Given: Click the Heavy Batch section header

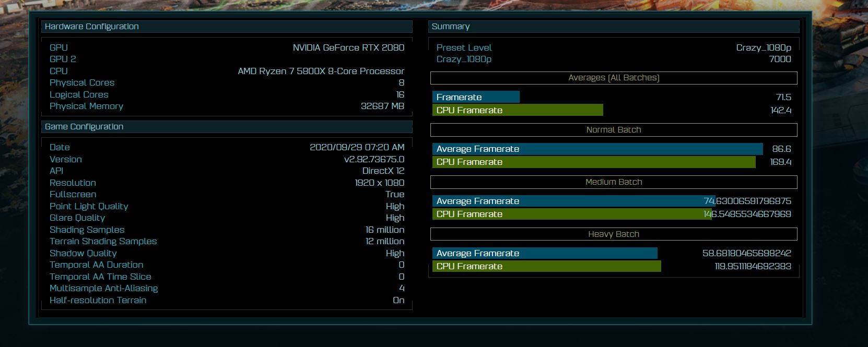Looking at the screenshot, I should click(x=614, y=234).
